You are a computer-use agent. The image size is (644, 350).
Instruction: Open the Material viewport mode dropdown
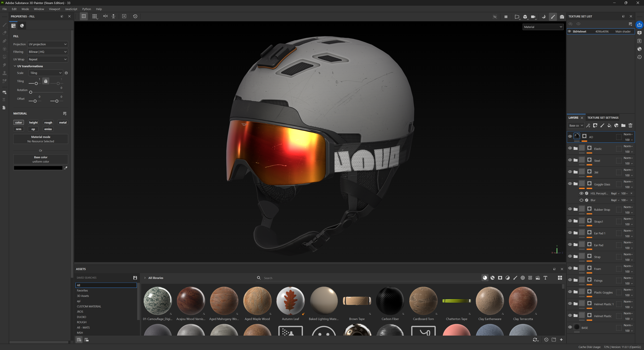pos(543,27)
